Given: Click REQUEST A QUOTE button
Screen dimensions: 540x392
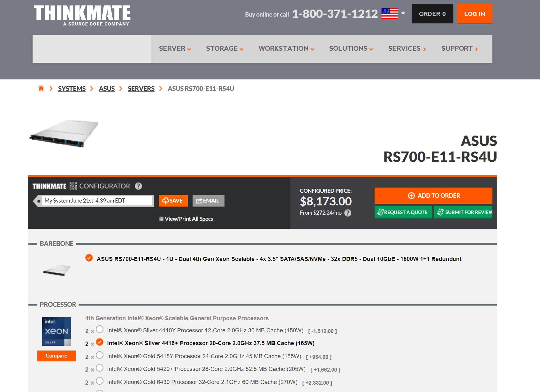Looking at the screenshot, I should point(403,212).
